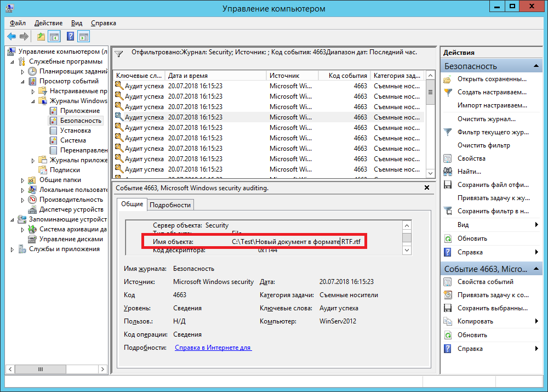Image resolution: width=548 pixels, height=392 pixels.
Task: Open the Справка в Интернете link
Action: (x=213, y=348)
